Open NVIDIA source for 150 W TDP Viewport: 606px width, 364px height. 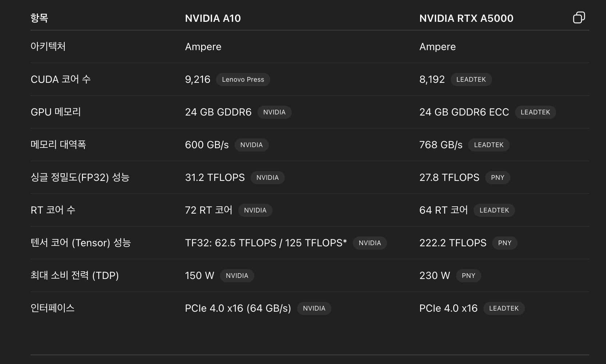237,276
